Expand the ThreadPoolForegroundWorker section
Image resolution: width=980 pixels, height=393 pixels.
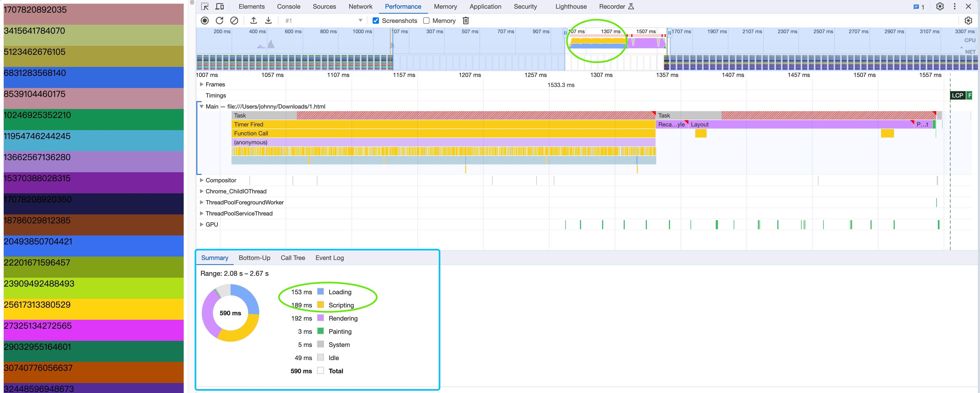(202, 202)
